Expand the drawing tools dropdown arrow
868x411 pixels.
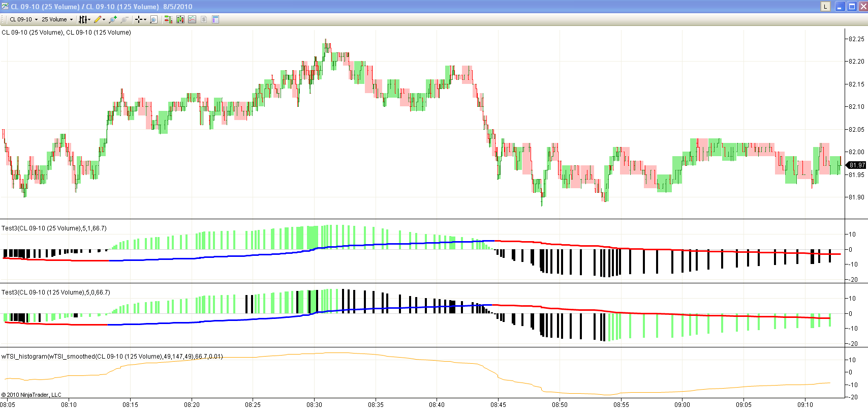(104, 19)
